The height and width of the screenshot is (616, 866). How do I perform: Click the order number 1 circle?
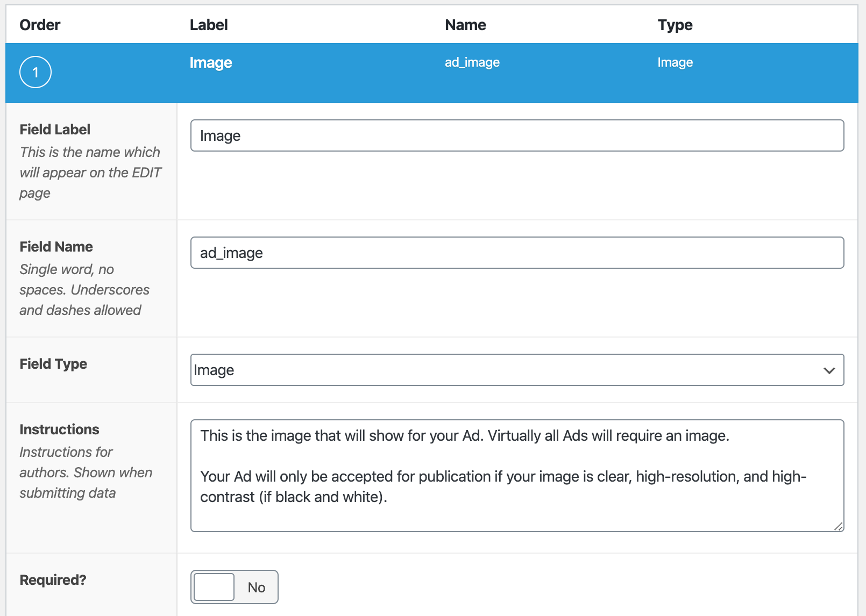click(34, 71)
